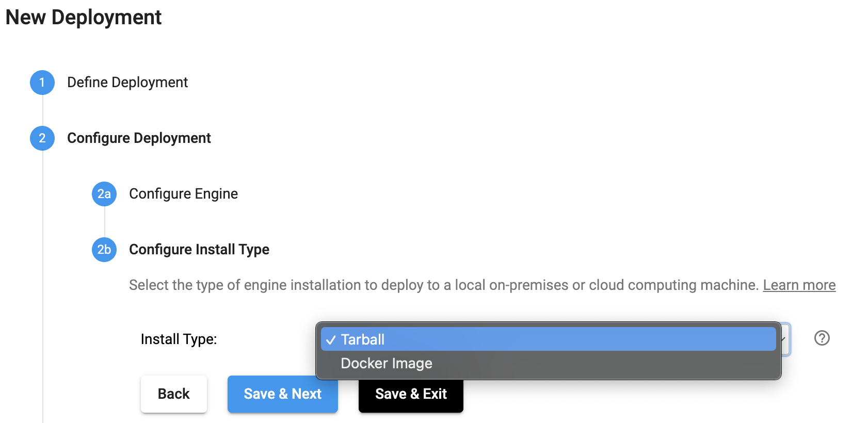Screen dimensions: 868x423
Task: Click the step 2 circle icon
Action: click(42, 138)
